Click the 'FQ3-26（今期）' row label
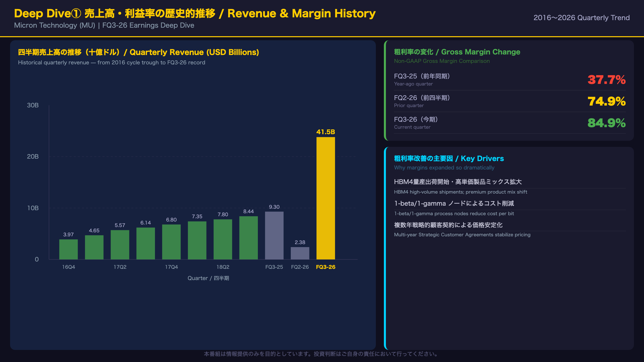644x362 pixels. point(417,119)
